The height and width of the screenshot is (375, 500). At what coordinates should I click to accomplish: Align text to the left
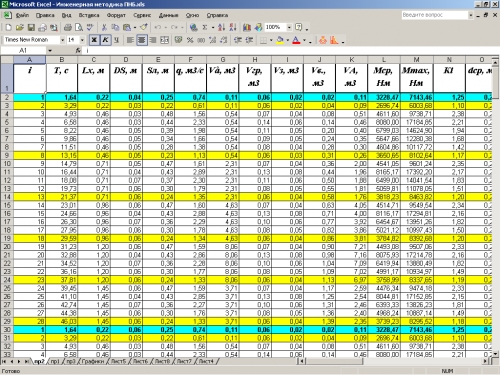pyautogui.click(x=130, y=40)
